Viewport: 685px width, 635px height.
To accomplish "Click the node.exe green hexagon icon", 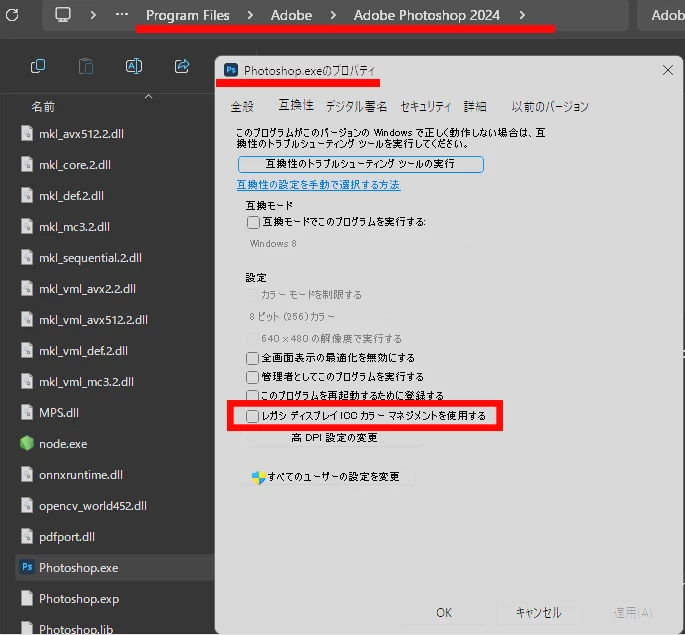I will [x=27, y=443].
